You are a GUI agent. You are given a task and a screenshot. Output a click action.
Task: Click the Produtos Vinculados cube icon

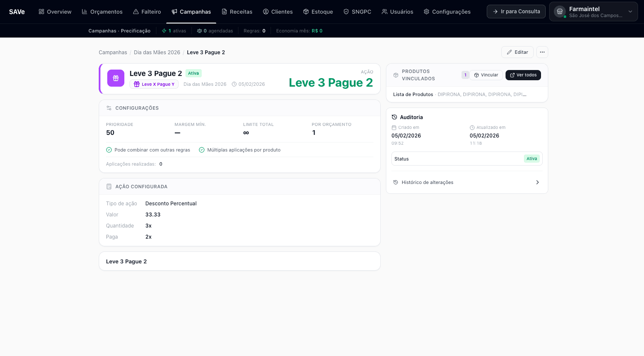396,75
